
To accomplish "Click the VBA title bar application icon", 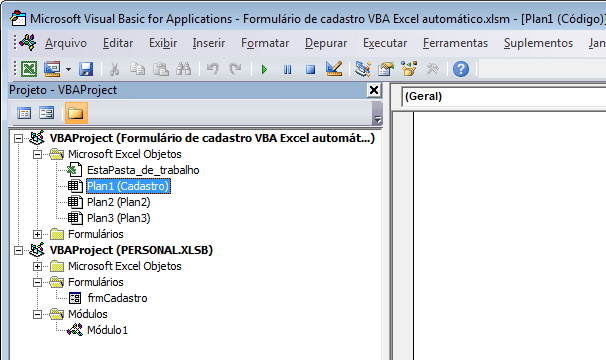I will 18,19.
